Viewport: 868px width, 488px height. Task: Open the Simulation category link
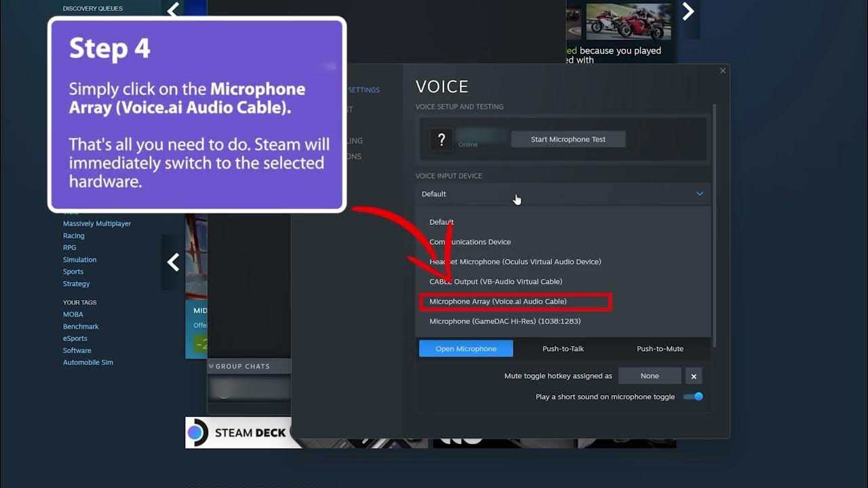pyautogui.click(x=80, y=260)
